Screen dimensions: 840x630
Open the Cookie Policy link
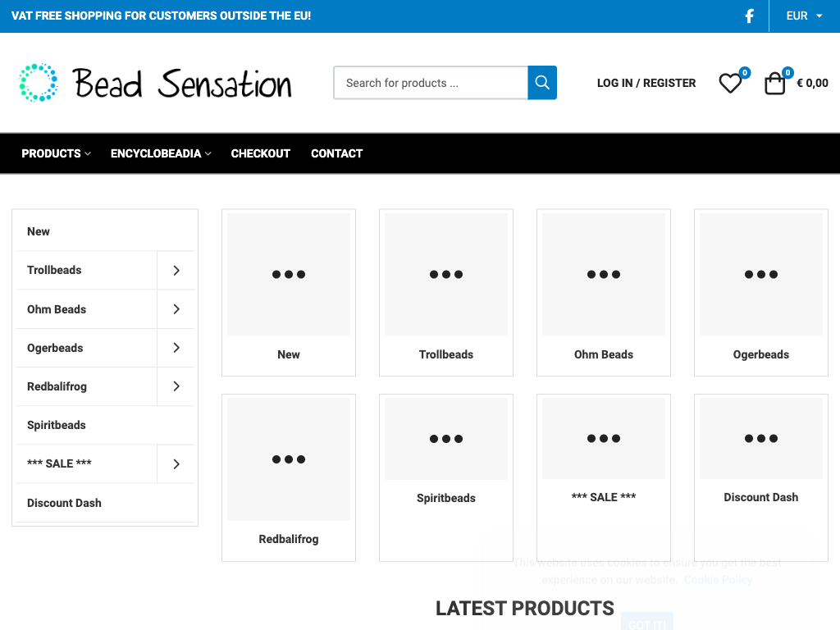click(719, 580)
